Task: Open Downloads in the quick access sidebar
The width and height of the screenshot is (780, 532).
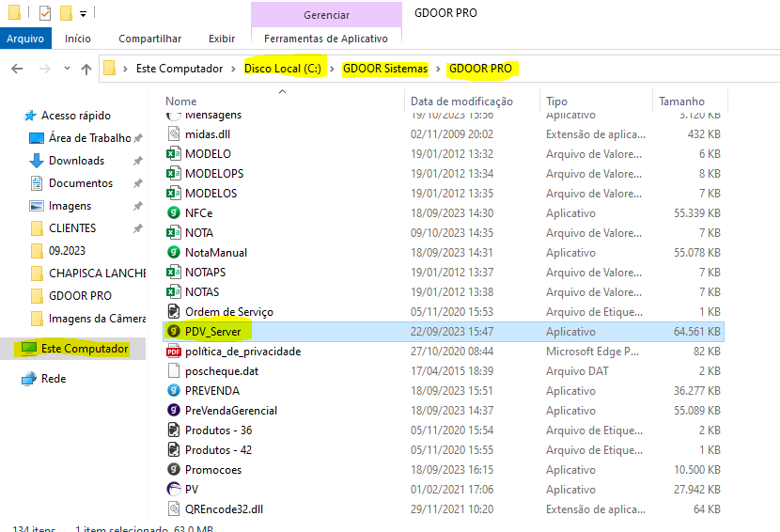Action: pos(76,161)
